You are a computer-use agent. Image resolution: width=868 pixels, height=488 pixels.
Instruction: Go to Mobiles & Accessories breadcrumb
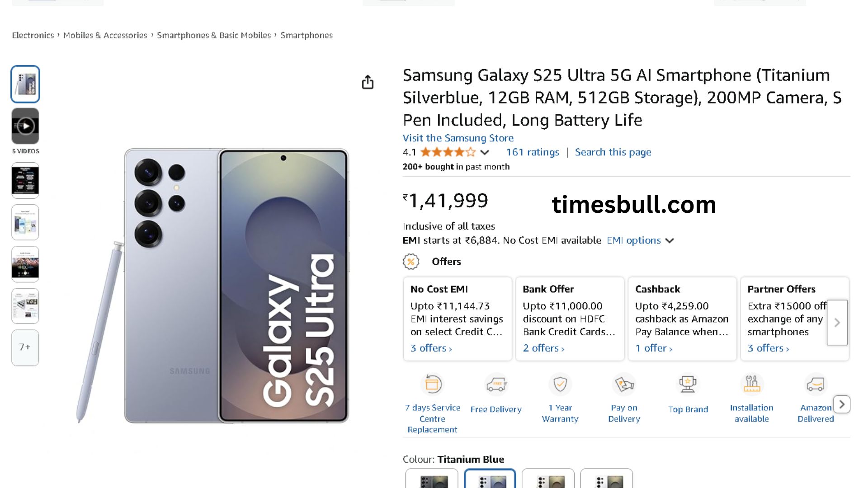tap(105, 35)
